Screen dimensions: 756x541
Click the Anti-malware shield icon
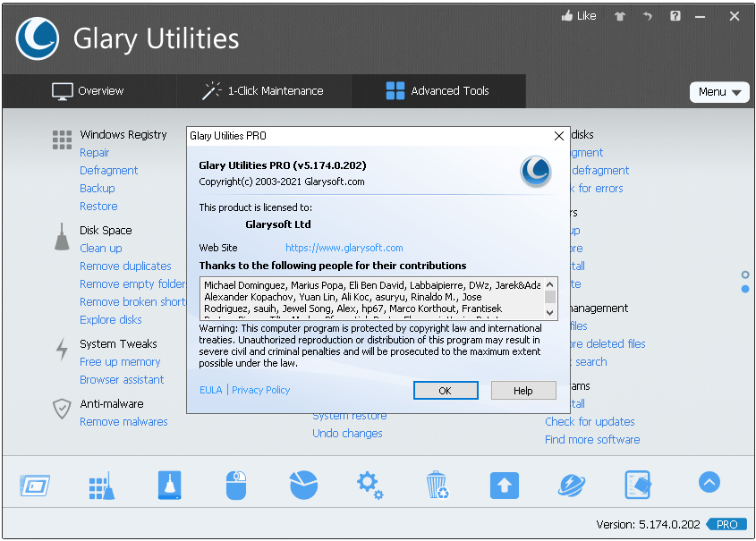point(62,409)
